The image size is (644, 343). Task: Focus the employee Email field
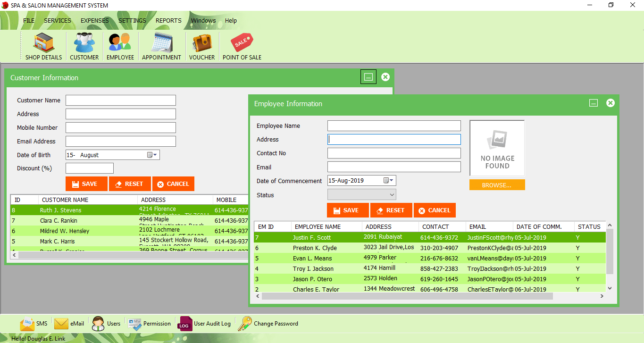[394, 167]
